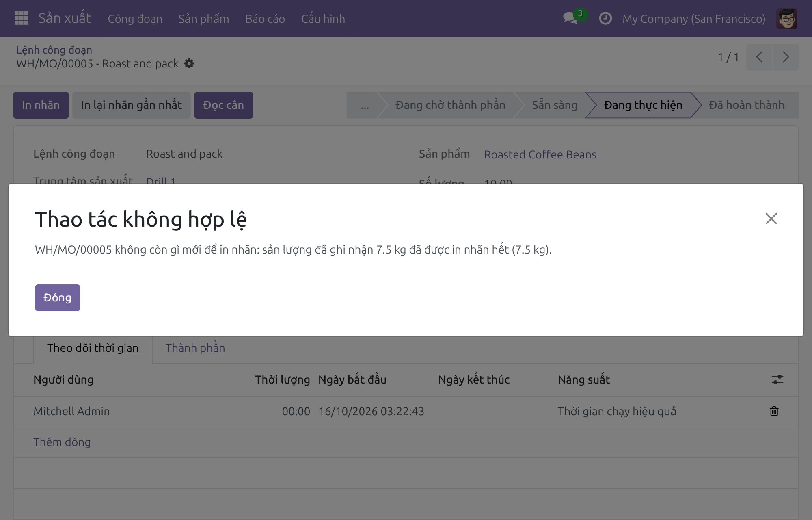
Task: Open the Báo cáo menu
Action: tap(265, 19)
